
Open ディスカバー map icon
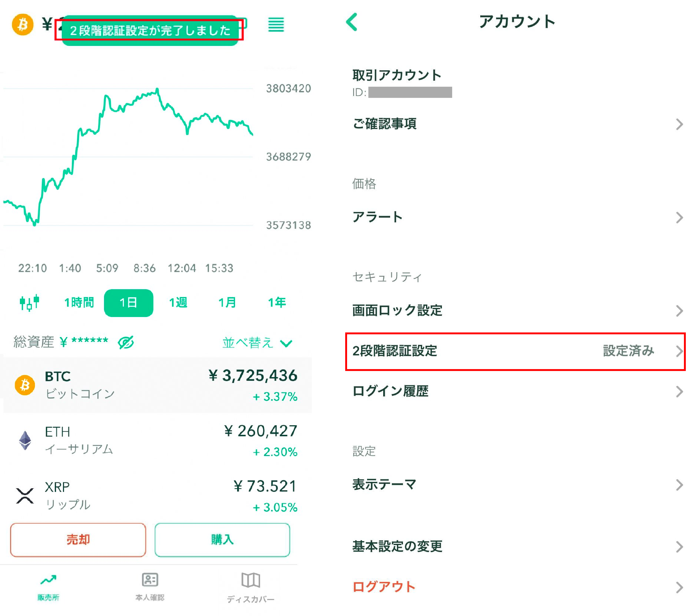click(251, 580)
